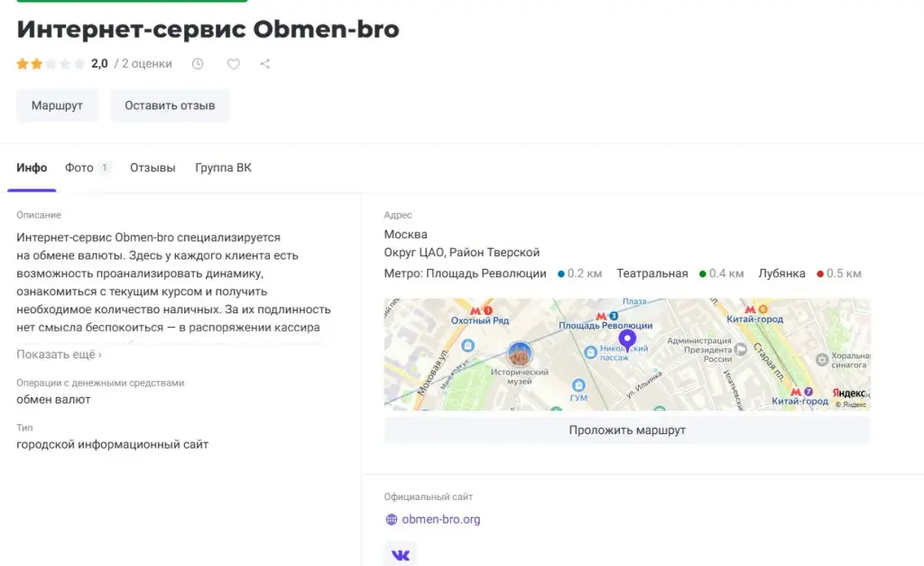Open the obmen-bro.org website link
924x566 pixels.
440,519
